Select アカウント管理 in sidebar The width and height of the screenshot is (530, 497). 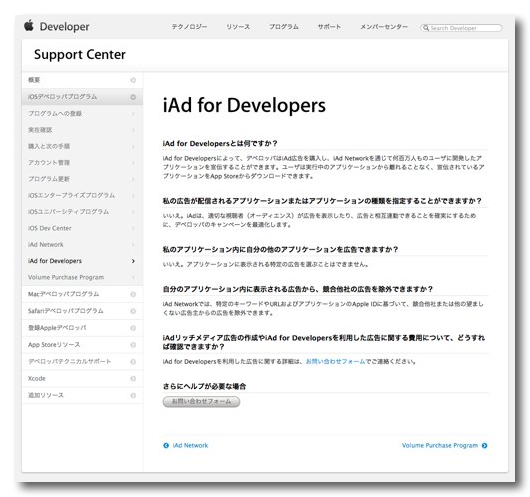tap(82, 163)
